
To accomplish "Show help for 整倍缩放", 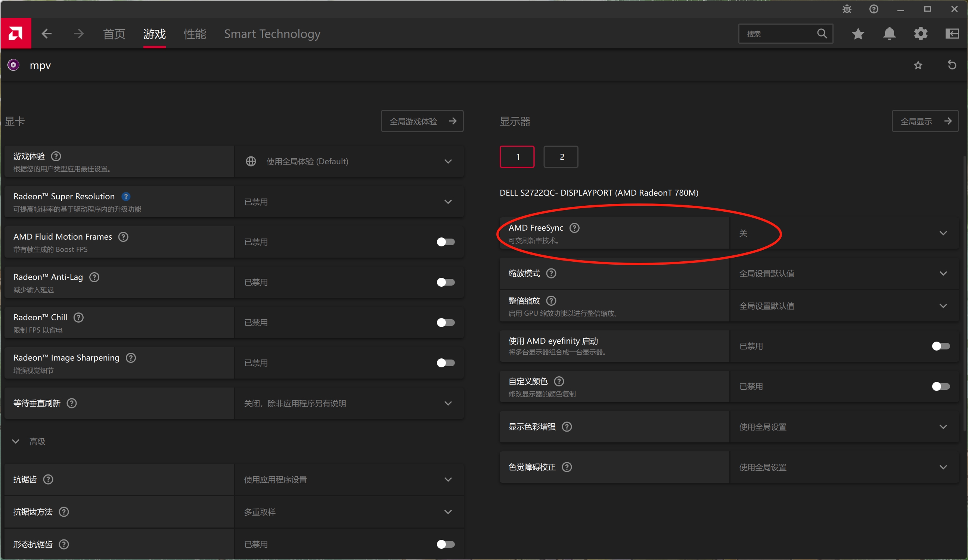I will 551,301.
